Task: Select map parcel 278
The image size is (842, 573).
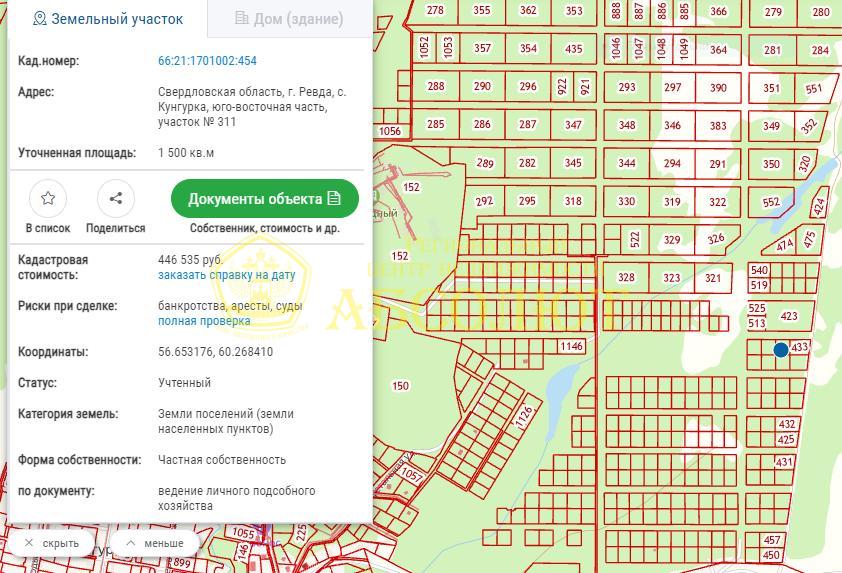Action: 435,10
